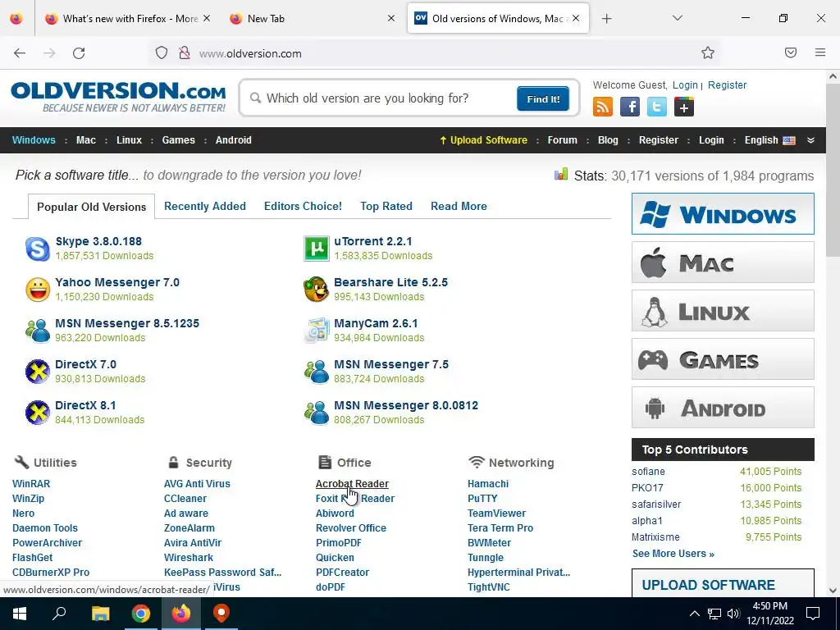Image resolution: width=840 pixels, height=630 pixels.
Task: Open Windows taskbar search
Action: pyautogui.click(x=59, y=614)
